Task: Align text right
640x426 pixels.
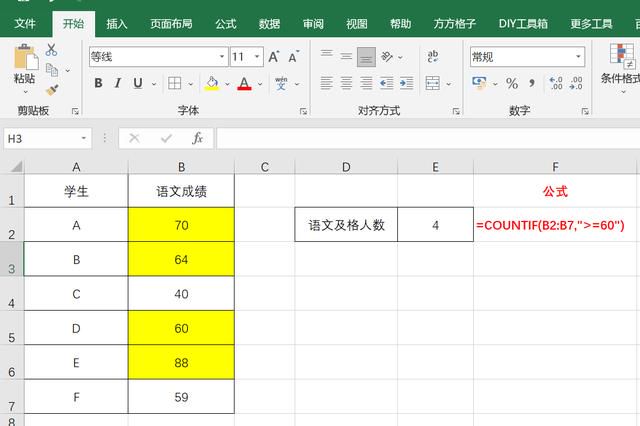Action: tap(366, 83)
